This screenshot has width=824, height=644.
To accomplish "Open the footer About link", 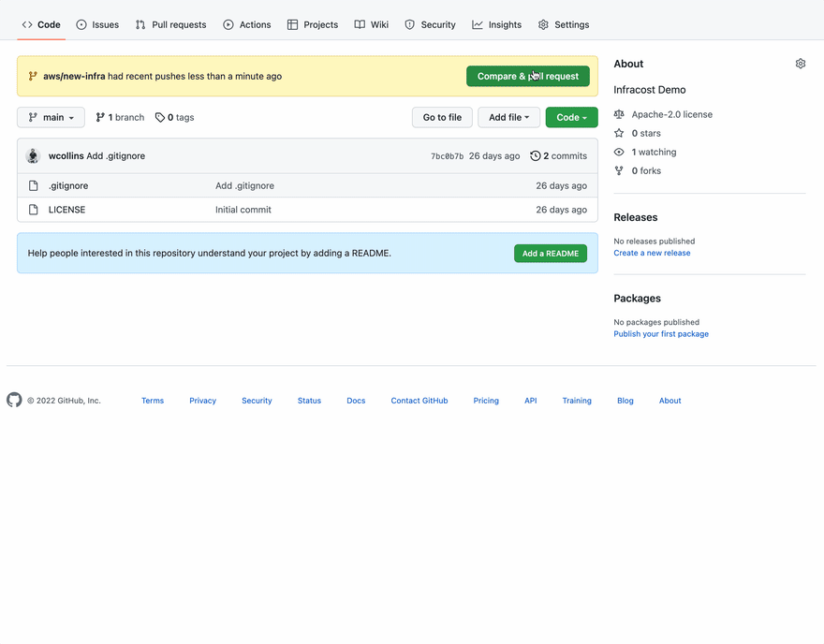I will [x=669, y=401].
